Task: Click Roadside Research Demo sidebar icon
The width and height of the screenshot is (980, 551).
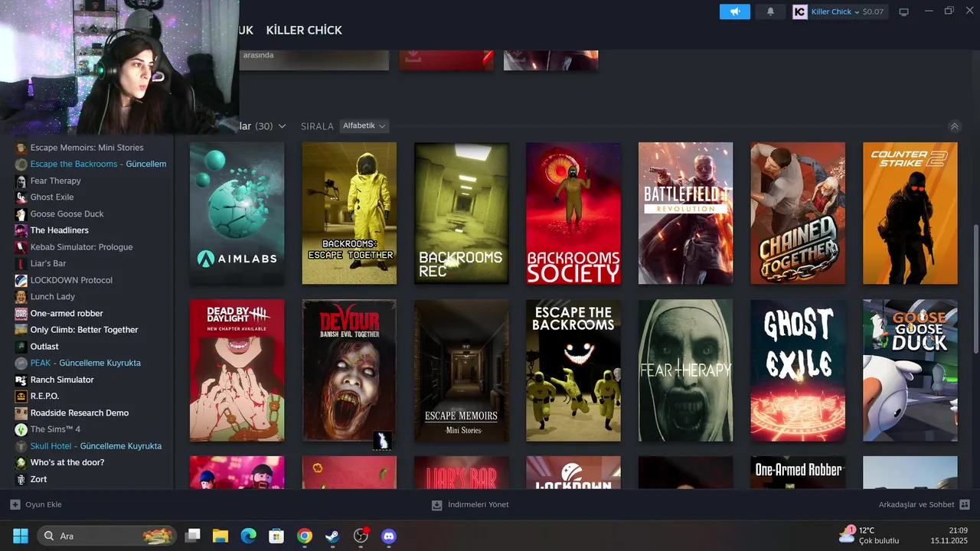Action: point(21,413)
